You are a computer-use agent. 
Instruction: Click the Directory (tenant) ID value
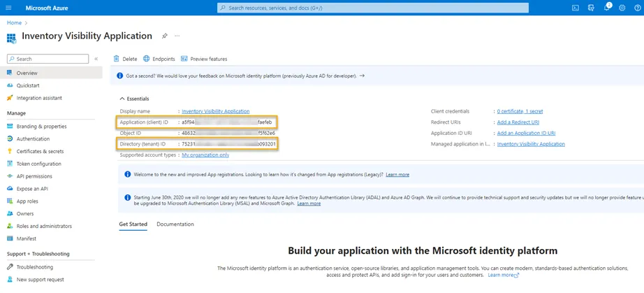(x=229, y=144)
